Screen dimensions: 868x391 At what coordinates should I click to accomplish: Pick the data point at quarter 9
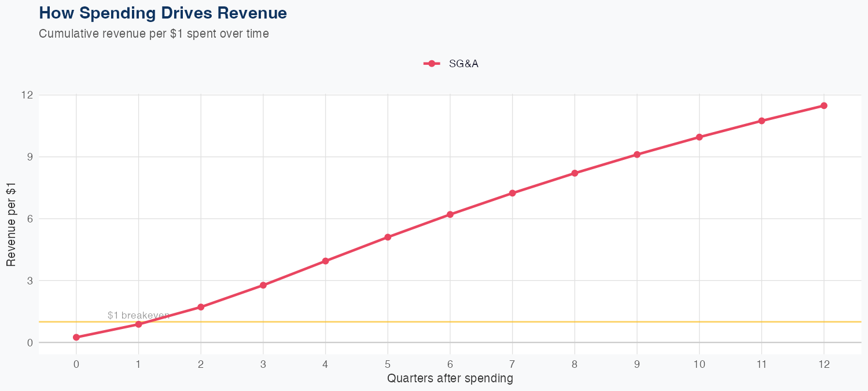[x=637, y=155]
